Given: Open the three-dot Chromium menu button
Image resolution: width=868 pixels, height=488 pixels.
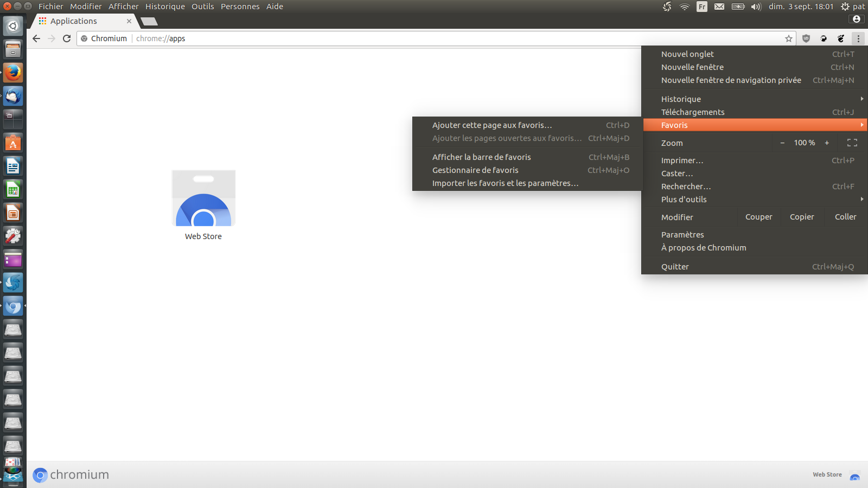Looking at the screenshot, I should coord(858,38).
